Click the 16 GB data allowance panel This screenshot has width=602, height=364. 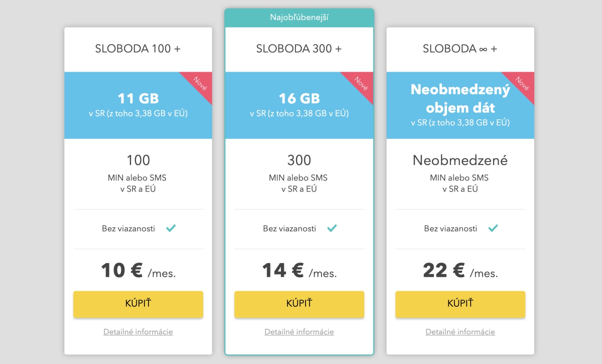coord(299,105)
